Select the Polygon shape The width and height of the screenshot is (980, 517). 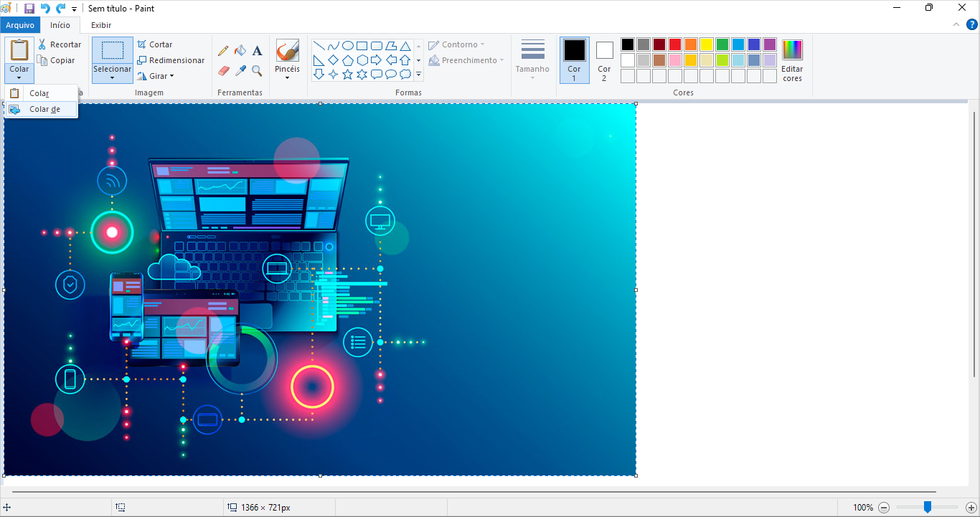(390, 45)
